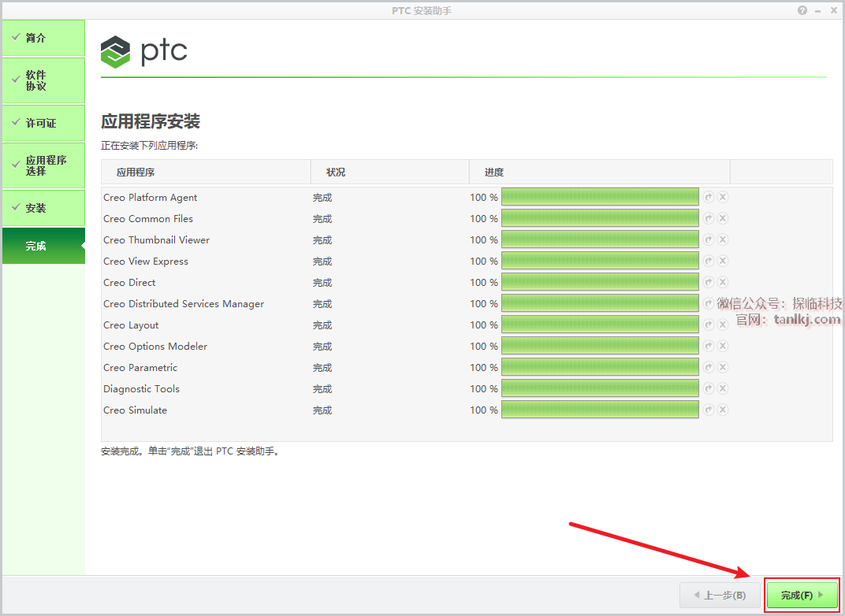Image resolution: width=845 pixels, height=616 pixels.
Task: Click the 上一步(B) back button
Action: (720, 595)
